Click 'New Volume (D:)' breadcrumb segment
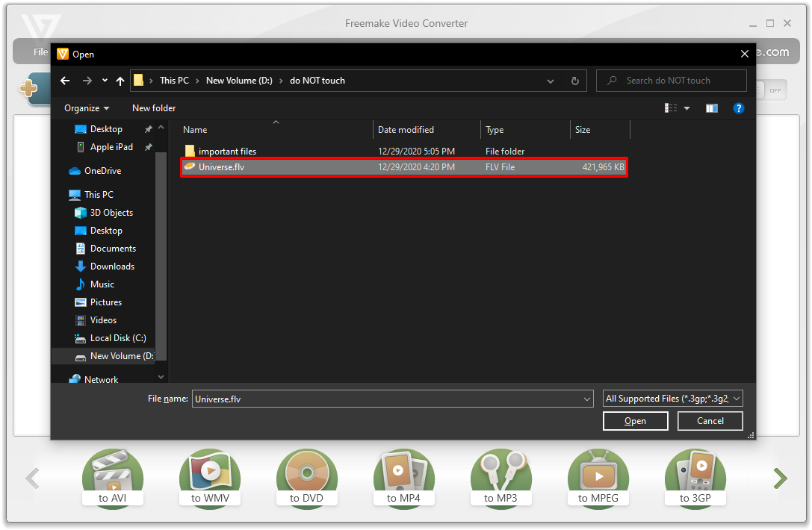Viewport: 812px width, 530px height. pyautogui.click(x=239, y=81)
